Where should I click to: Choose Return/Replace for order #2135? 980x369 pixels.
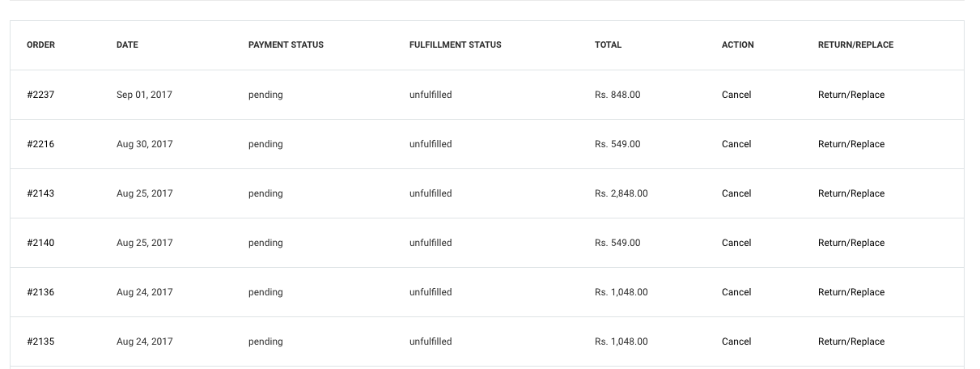(x=851, y=341)
